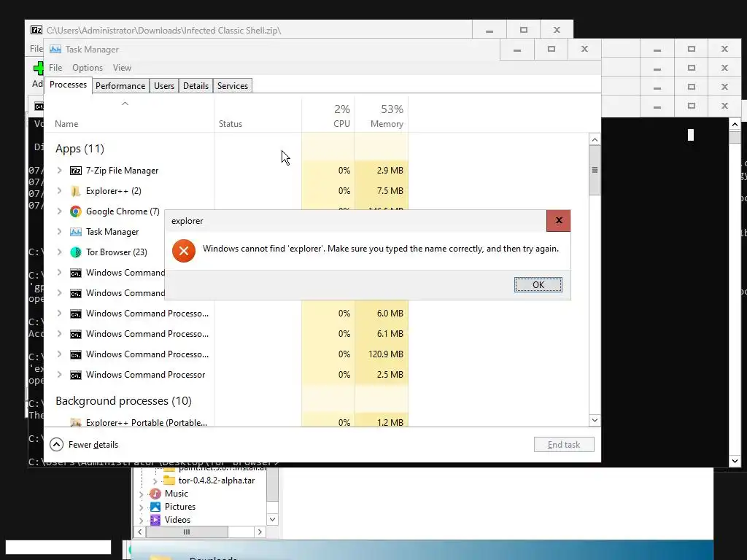Expand the 6.1 MB Command Processor row

point(59,333)
